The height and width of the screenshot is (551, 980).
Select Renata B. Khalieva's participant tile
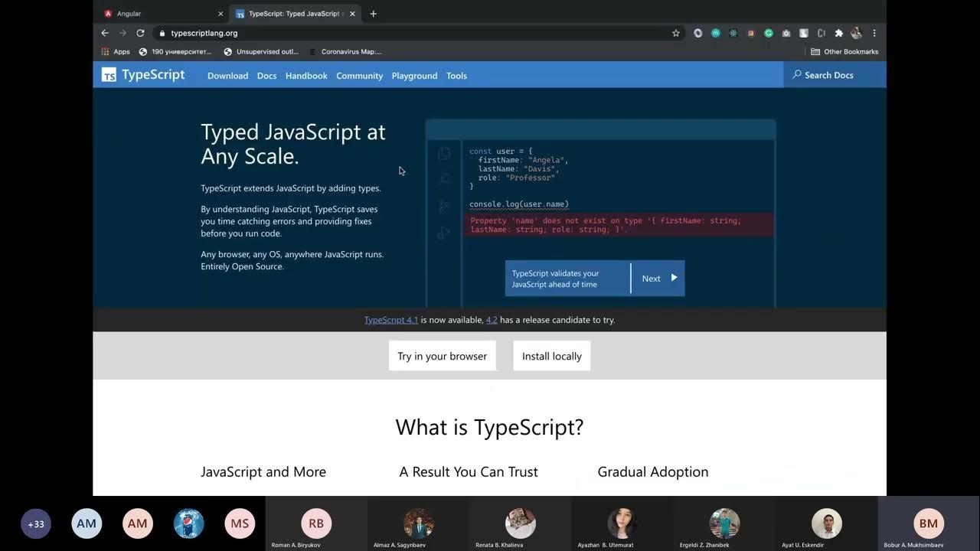pos(521,523)
